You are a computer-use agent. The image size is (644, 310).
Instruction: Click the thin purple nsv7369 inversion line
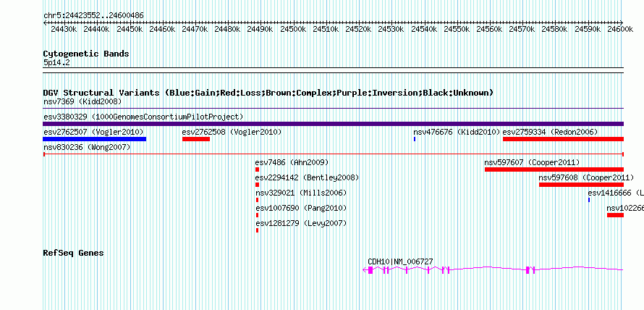334,109
